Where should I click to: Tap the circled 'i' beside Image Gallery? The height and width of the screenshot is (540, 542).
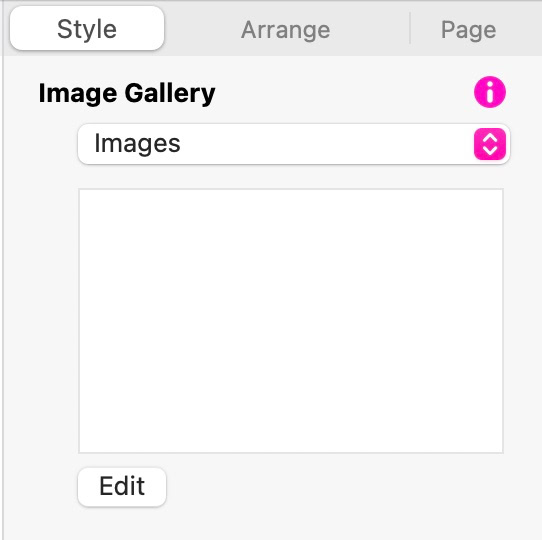pyautogui.click(x=489, y=92)
